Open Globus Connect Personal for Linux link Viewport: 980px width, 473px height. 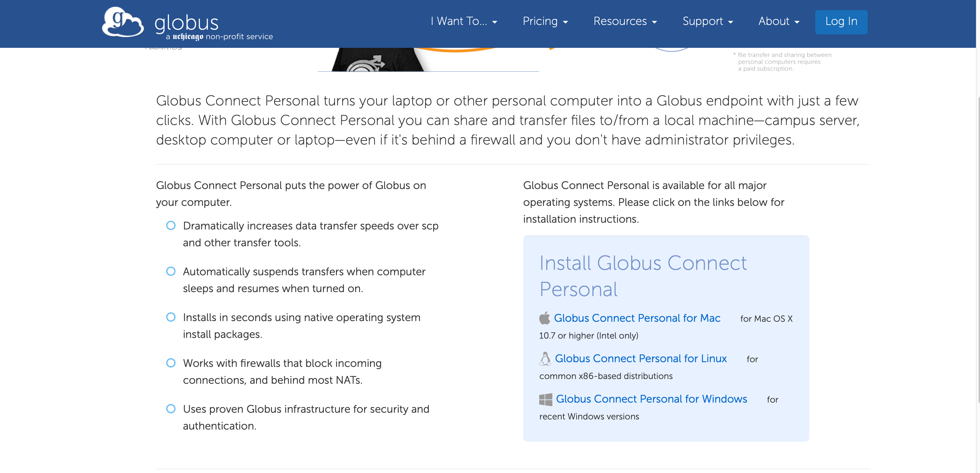641,358
